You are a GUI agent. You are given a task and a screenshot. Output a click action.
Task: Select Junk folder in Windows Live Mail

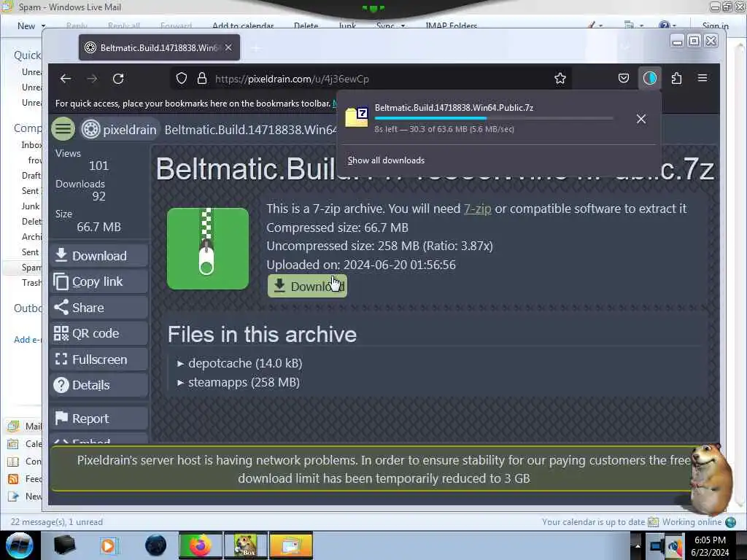pos(31,206)
